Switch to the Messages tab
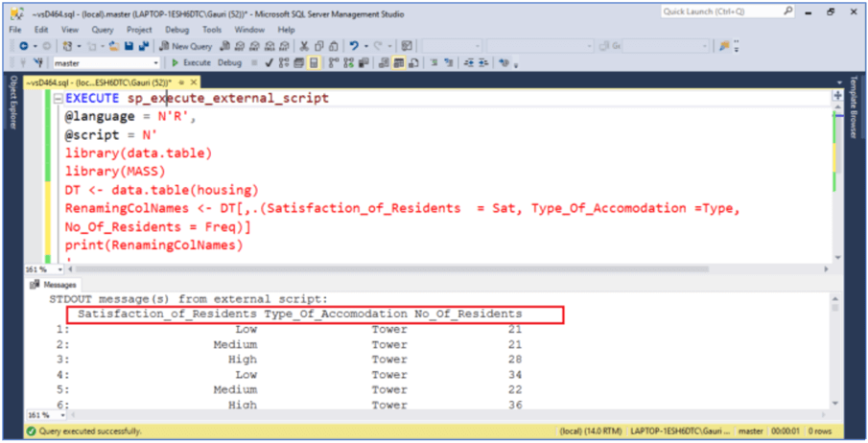This screenshot has width=868, height=443. [x=56, y=285]
